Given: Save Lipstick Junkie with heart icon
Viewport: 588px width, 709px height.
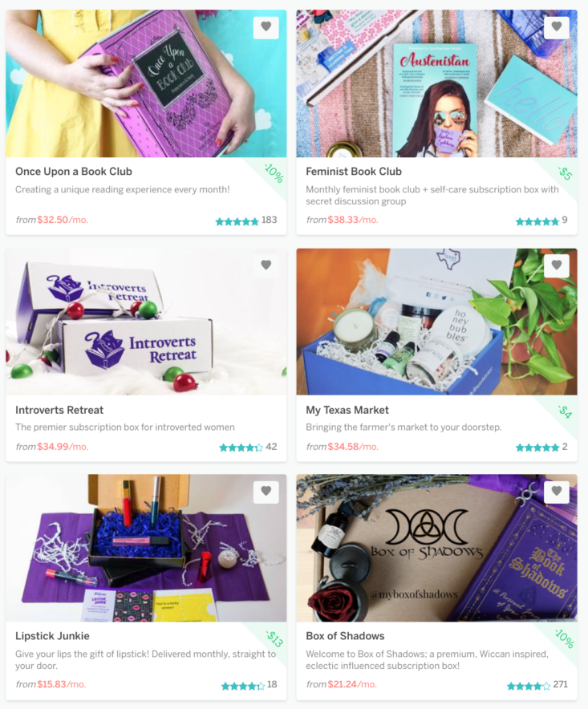Looking at the screenshot, I should tap(266, 492).
